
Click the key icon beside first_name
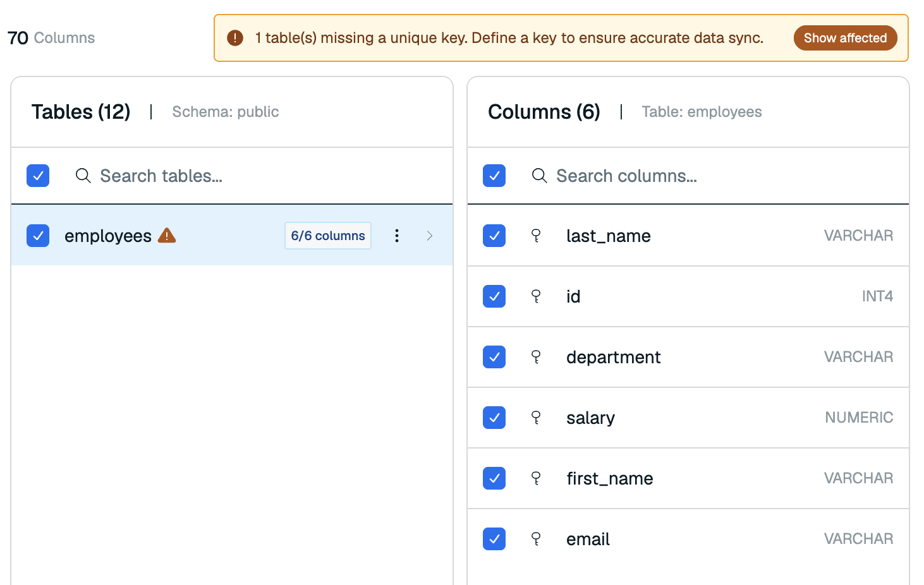536,478
